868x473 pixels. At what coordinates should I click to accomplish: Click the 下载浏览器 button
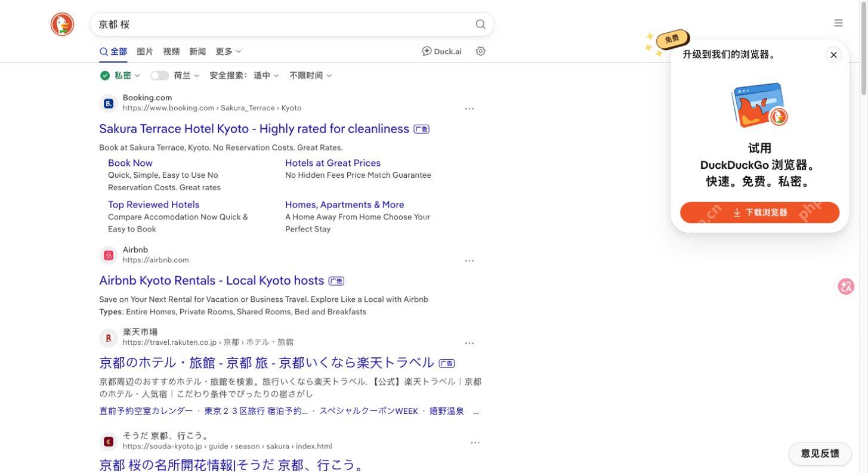click(x=759, y=212)
